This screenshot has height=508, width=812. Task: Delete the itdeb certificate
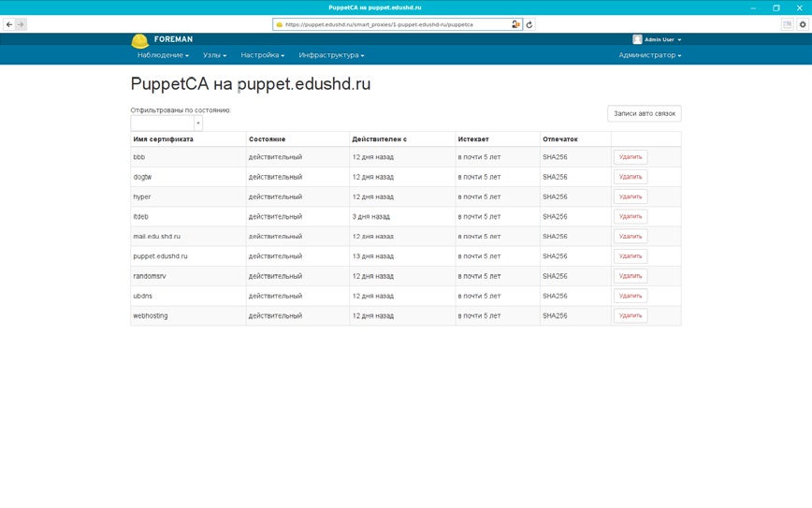[x=631, y=216]
